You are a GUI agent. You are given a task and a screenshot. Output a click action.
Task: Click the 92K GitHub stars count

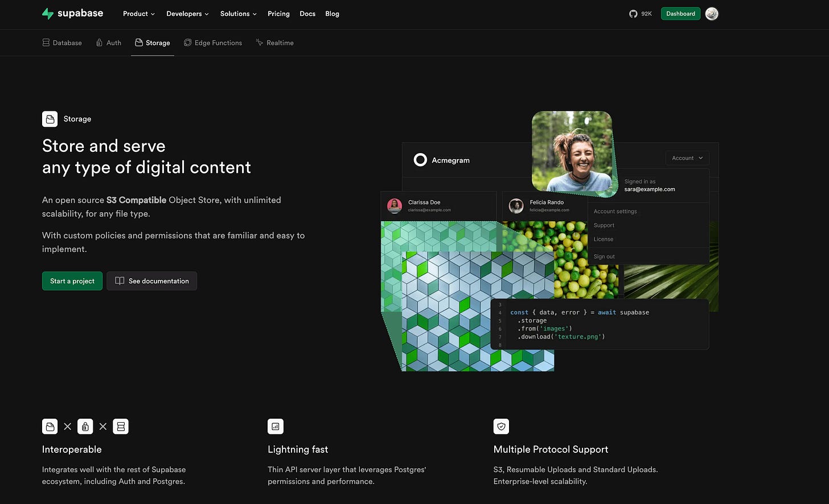point(646,14)
